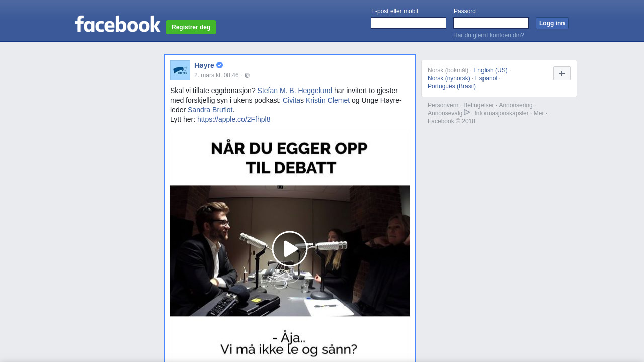Click the plus button to add languages
The image size is (644, 362).
click(x=562, y=73)
